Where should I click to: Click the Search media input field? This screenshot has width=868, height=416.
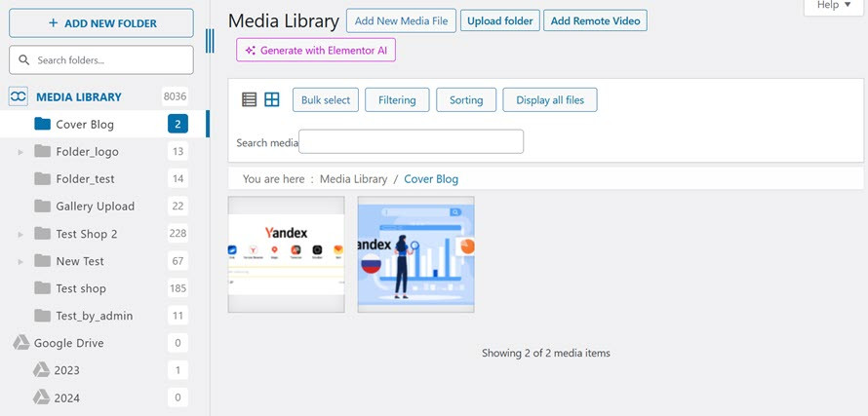(411, 142)
